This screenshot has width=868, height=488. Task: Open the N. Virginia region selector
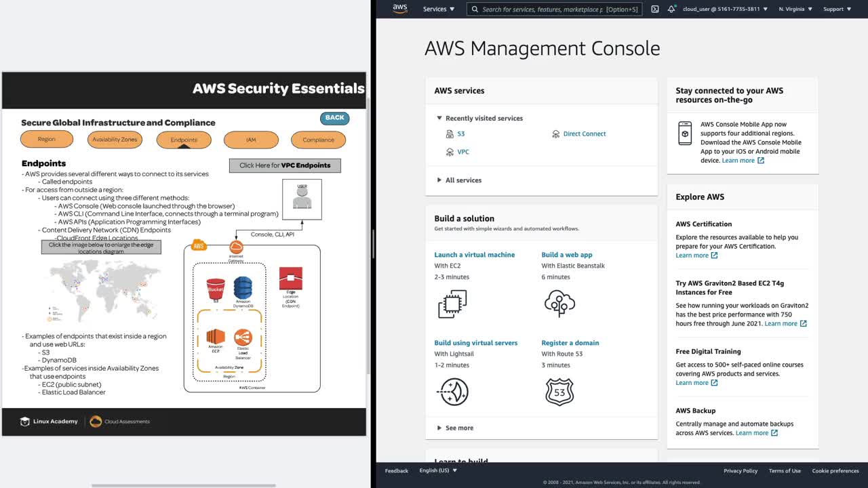coord(795,9)
